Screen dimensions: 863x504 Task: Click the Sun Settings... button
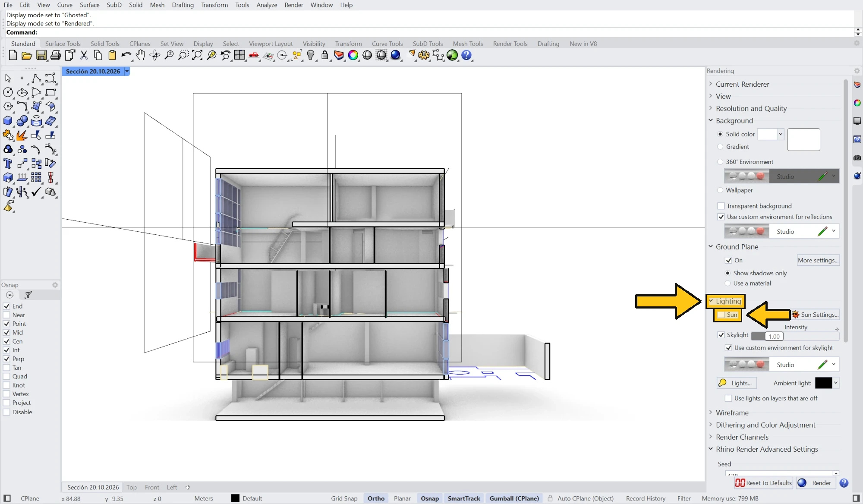point(816,315)
